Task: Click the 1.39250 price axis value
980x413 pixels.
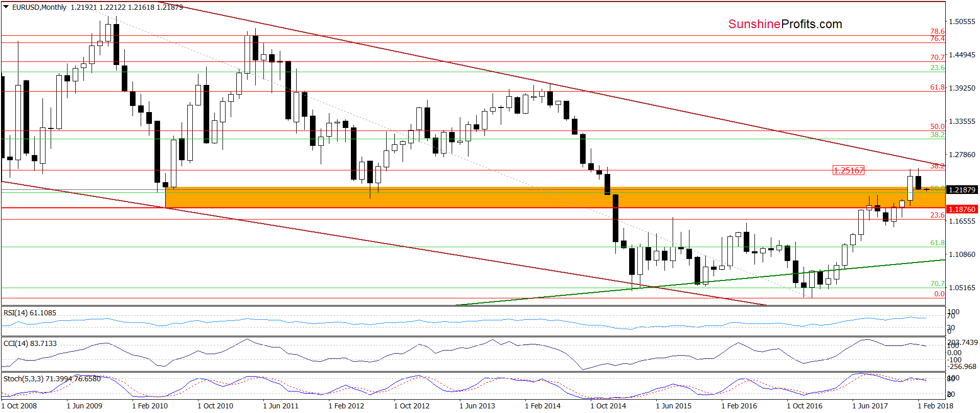Action: pyautogui.click(x=962, y=88)
